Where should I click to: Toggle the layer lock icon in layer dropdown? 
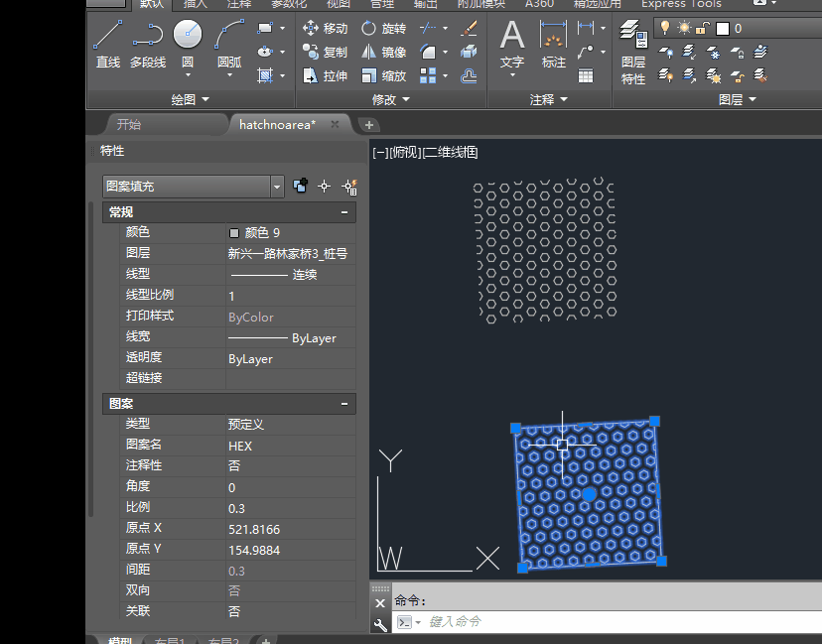click(701, 29)
